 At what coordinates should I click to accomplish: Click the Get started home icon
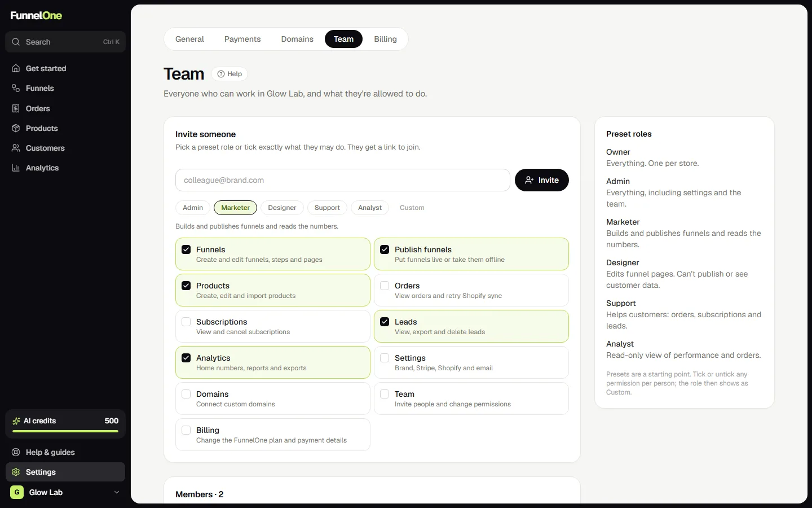[16, 68]
